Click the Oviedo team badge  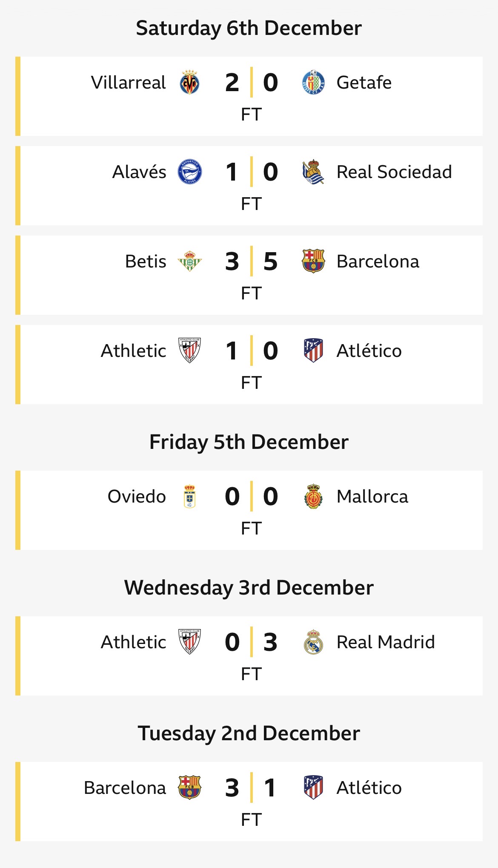tap(189, 496)
